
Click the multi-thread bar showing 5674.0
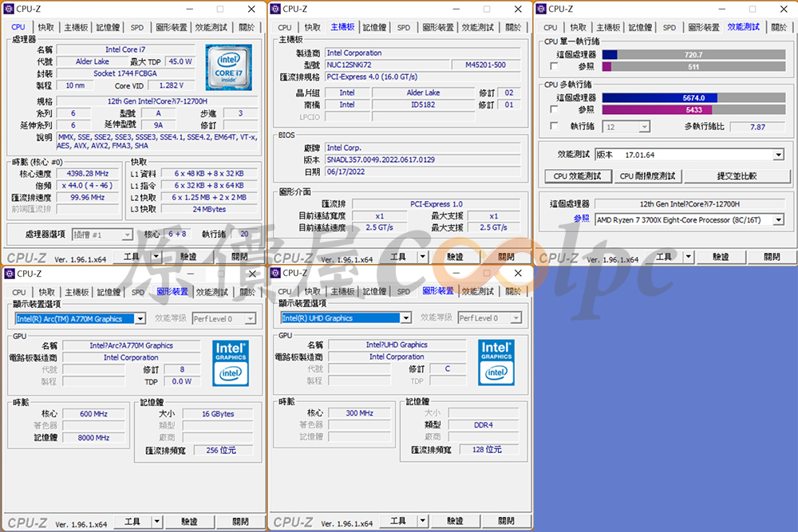693,97
